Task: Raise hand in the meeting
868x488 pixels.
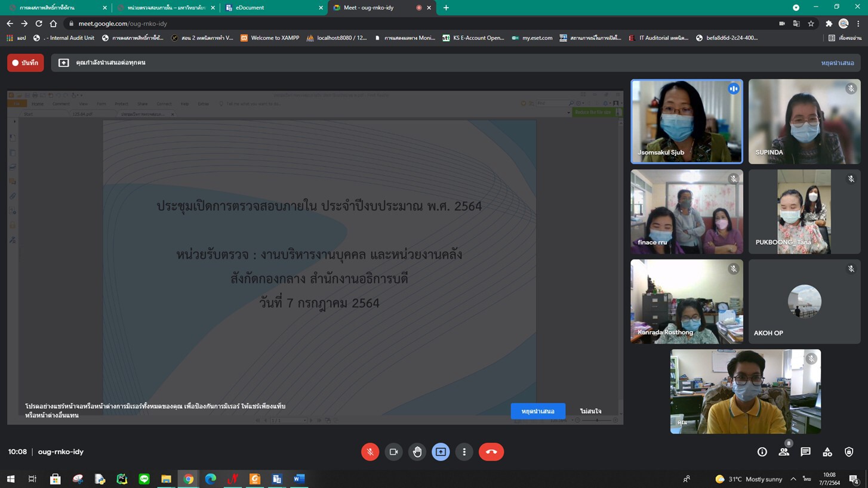Action: click(417, 452)
